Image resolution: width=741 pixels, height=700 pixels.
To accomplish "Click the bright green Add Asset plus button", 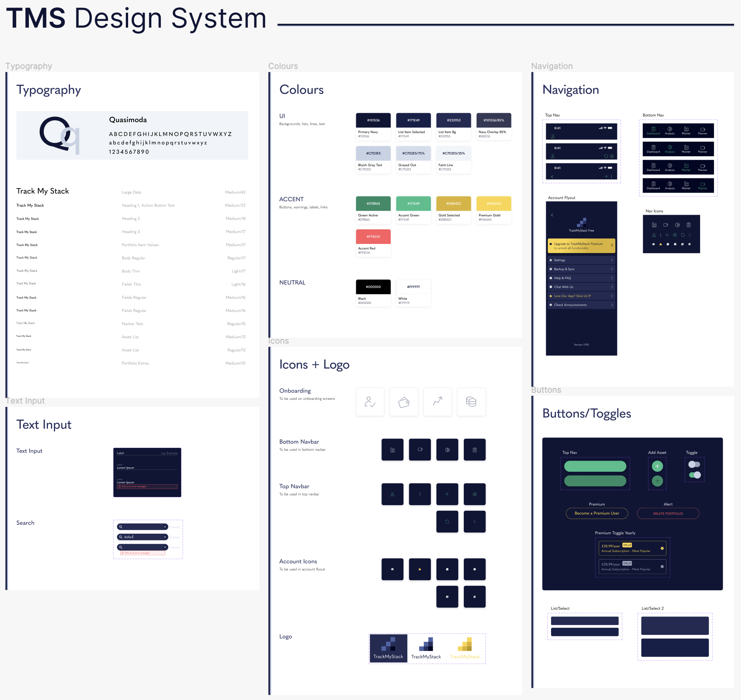I will tap(657, 466).
